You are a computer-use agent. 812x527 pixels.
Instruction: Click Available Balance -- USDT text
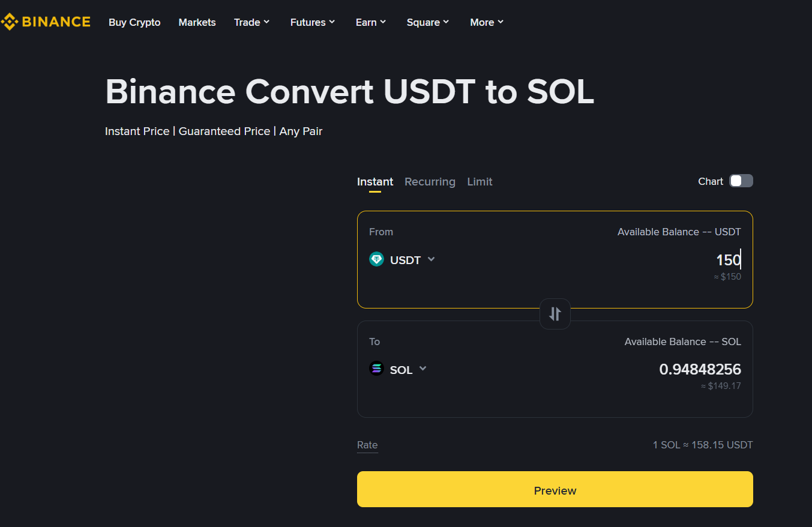coord(679,232)
